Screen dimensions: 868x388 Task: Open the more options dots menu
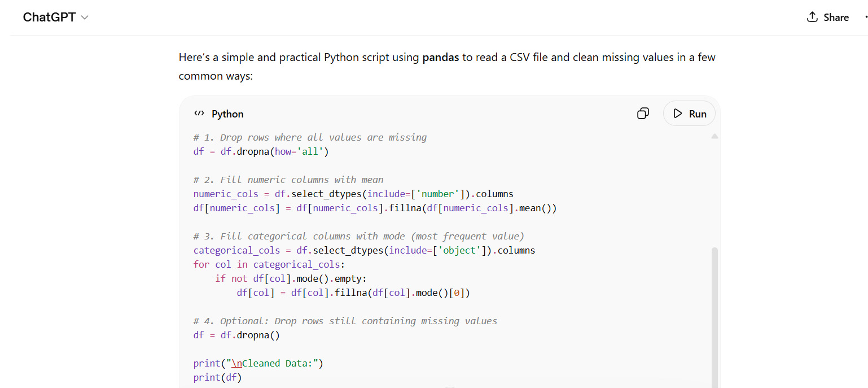click(865, 17)
